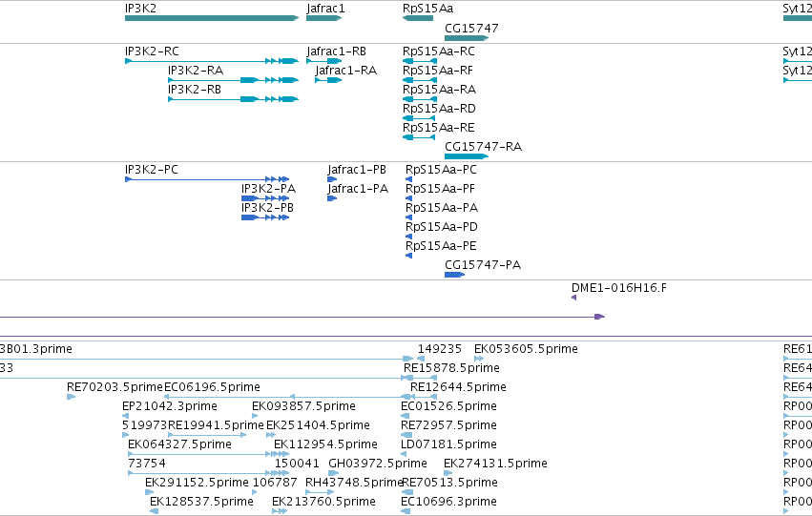
Task: Select EST EK128537.5prime
Action: coord(154,511)
